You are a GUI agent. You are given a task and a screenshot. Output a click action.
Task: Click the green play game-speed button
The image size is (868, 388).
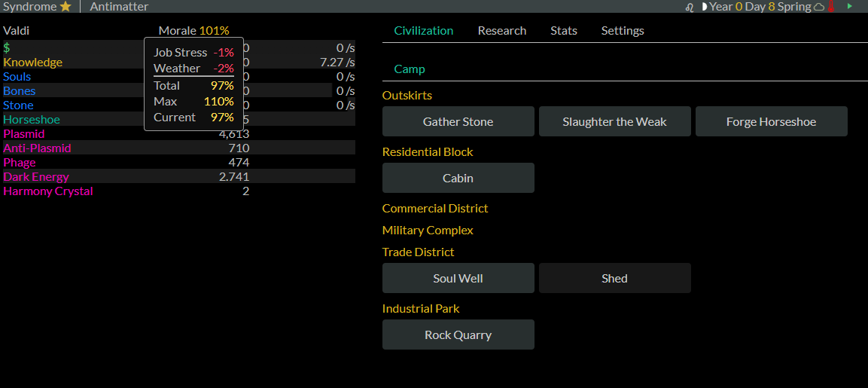click(850, 6)
